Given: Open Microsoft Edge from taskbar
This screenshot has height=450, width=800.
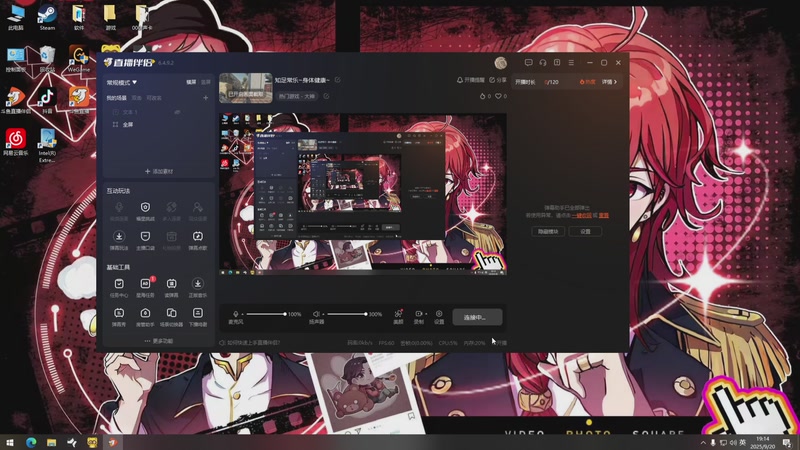Looking at the screenshot, I should click(x=31, y=442).
